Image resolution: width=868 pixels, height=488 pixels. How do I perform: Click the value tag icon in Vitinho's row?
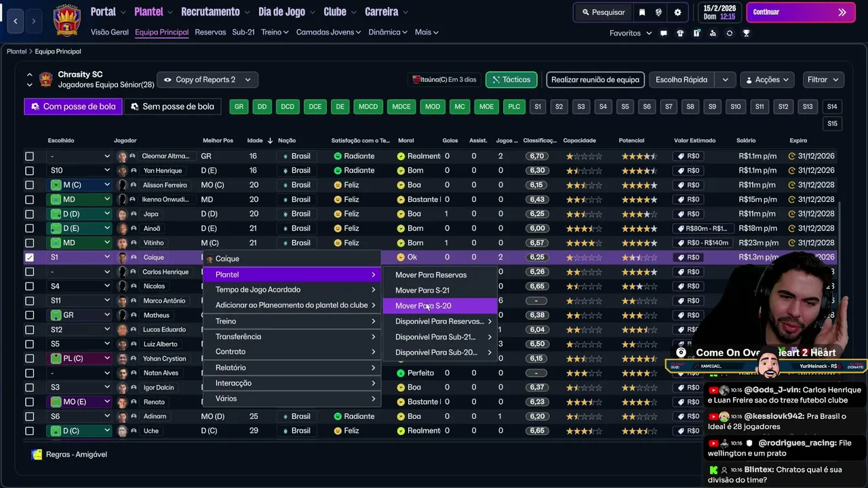pyautogui.click(x=681, y=243)
